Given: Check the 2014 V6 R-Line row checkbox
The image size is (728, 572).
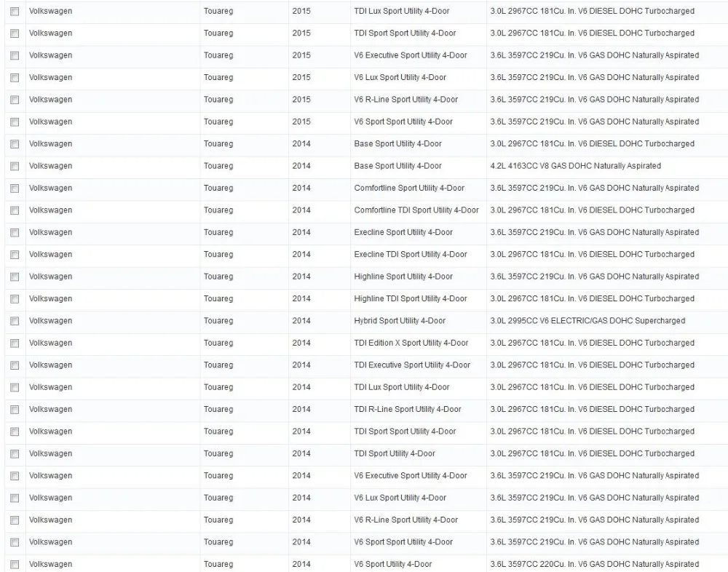Looking at the screenshot, I should tap(15, 520).
